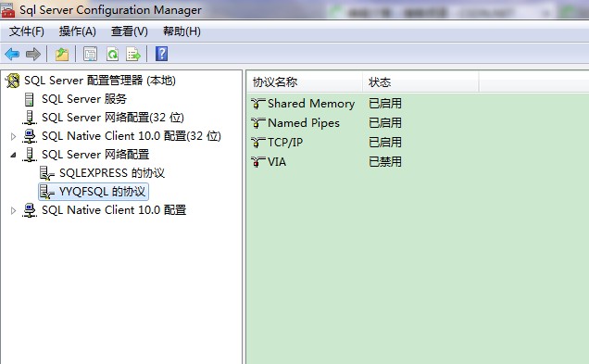589x364 pixels.
Task: Select SQL Server 配置管理器 (本地) root
Action: pyautogui.click(x=99, y=81)
